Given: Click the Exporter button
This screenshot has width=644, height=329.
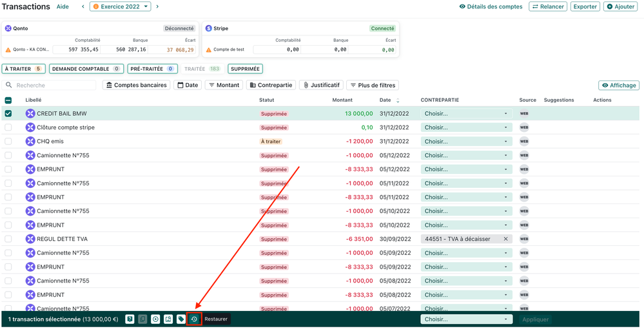Looking at the screenshot, I should (x=585, y=6).
